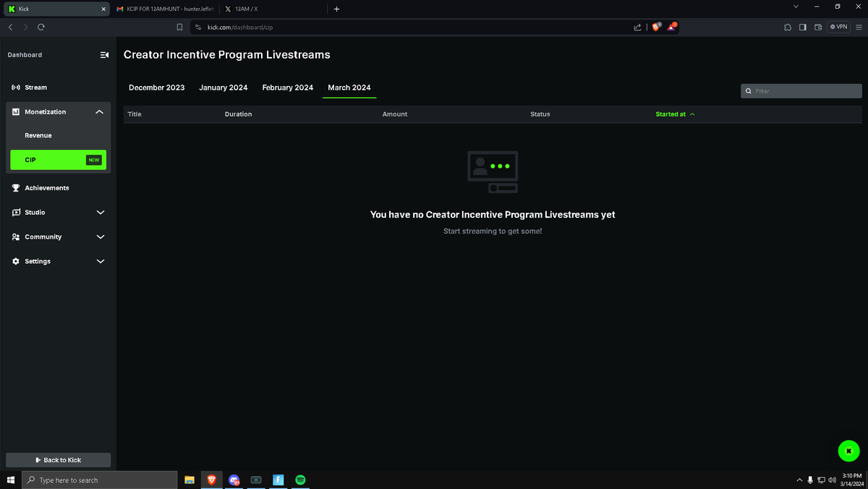The image size is (868, 489).
Task: Open the green Kick chat bubble button
Action: 848,451
